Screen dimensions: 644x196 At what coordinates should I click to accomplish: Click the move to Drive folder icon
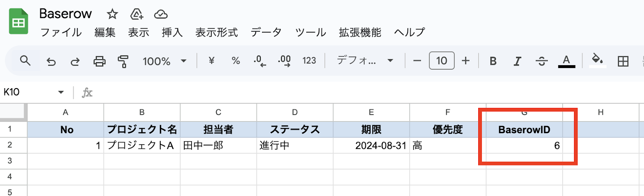coord(137,14)
